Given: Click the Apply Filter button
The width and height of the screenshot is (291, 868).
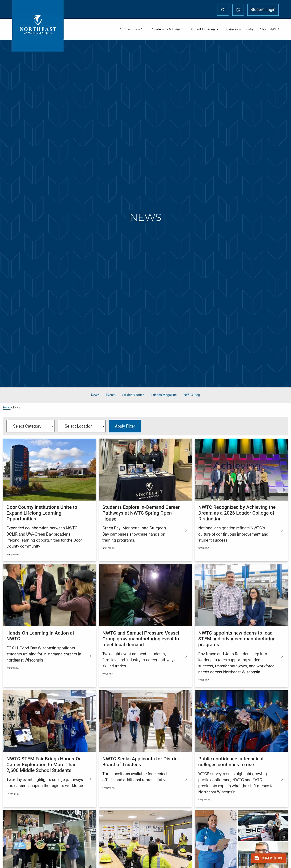Looking at the screenshot, I should [125, 426].
